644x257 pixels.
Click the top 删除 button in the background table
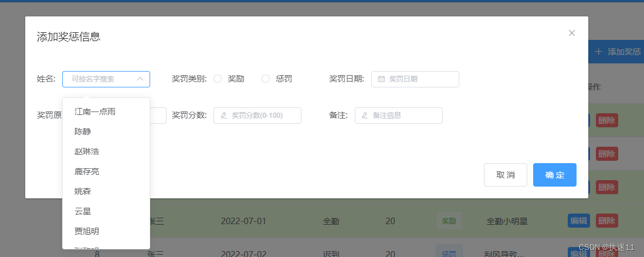(606, 120)
